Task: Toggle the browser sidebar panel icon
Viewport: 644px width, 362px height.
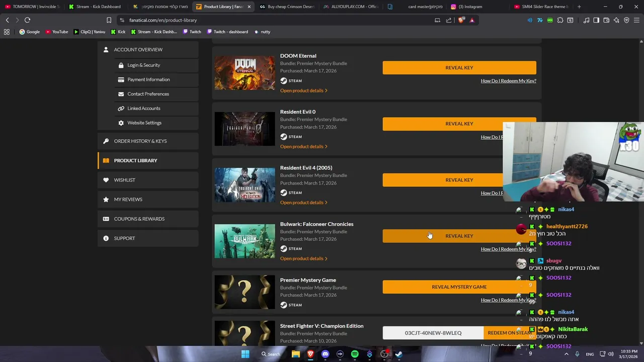Action: coord(596,20)
